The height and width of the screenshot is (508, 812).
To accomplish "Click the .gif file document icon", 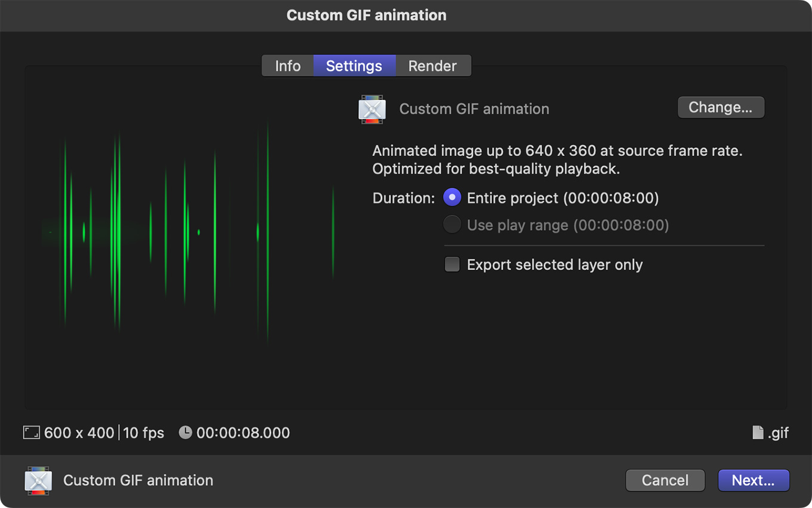I will pyautogui.click(x=758, y=433).
